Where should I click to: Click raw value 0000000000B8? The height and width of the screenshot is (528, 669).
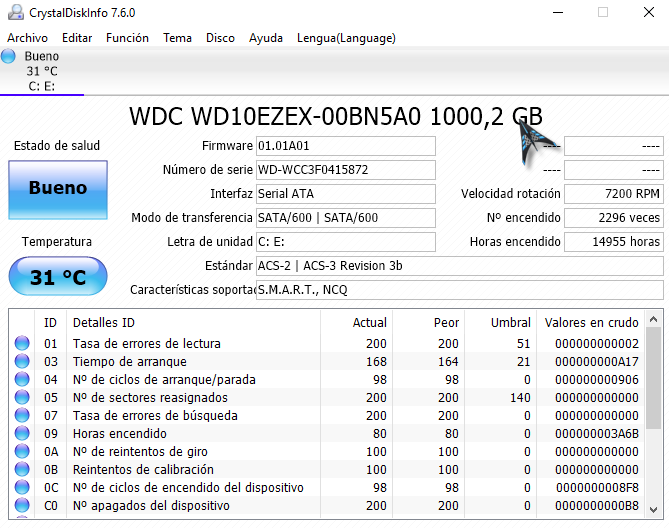click(597, 505)
